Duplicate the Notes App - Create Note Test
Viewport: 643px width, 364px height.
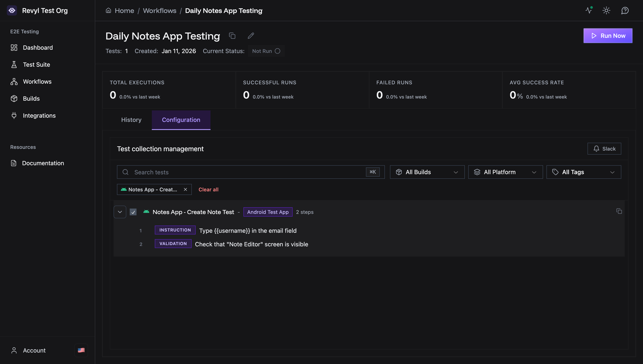619,211
